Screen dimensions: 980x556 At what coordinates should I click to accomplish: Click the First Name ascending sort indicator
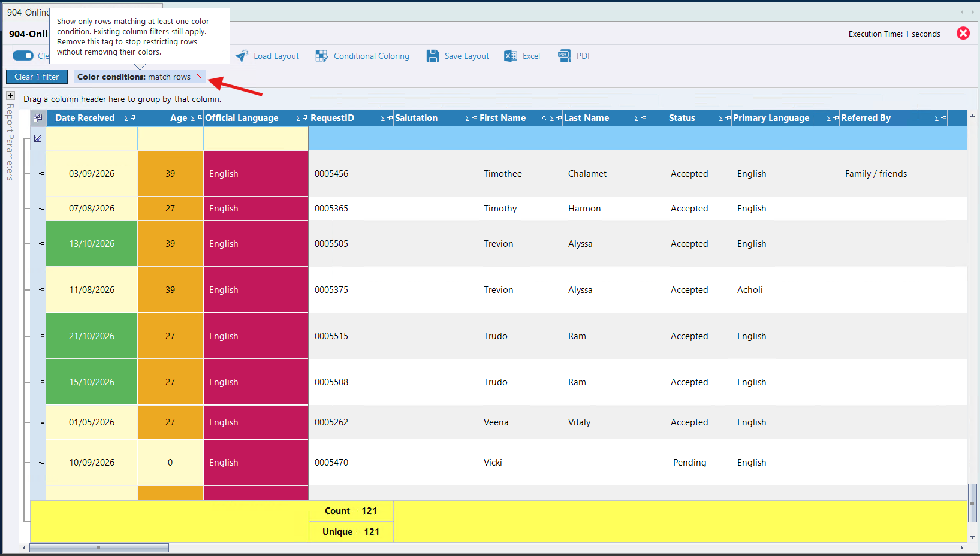[544, 118]
